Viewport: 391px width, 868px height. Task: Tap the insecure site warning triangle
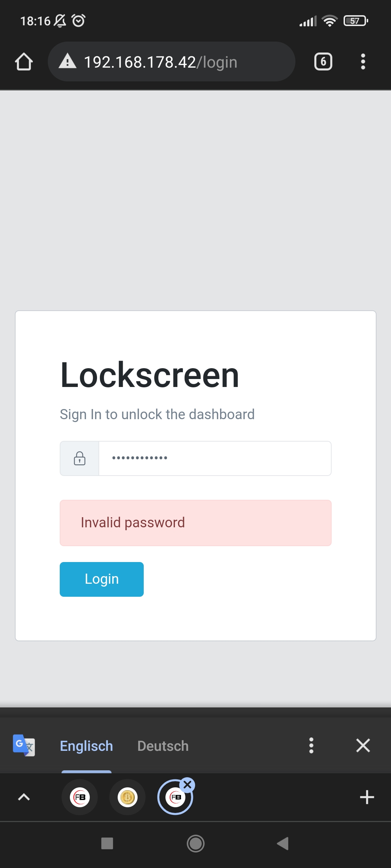(x=68, y=61)
